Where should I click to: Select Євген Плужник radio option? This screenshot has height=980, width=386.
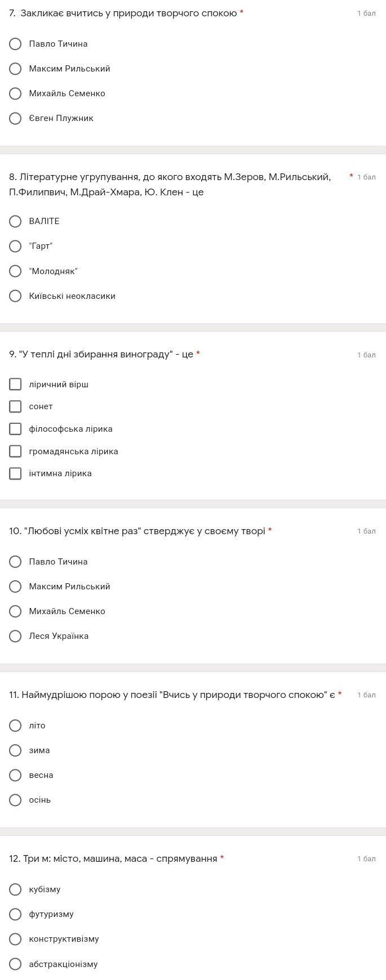15,118
